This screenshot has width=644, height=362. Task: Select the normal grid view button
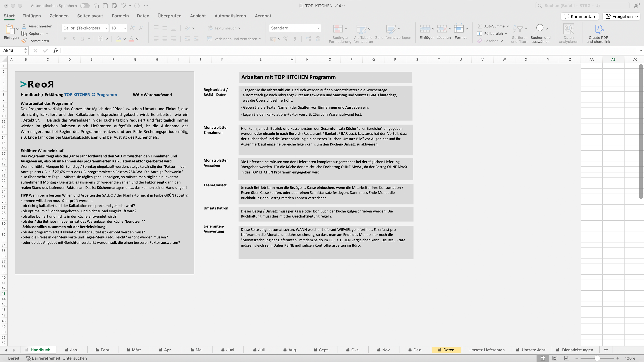pyautogui.click(x=543, y=358)
